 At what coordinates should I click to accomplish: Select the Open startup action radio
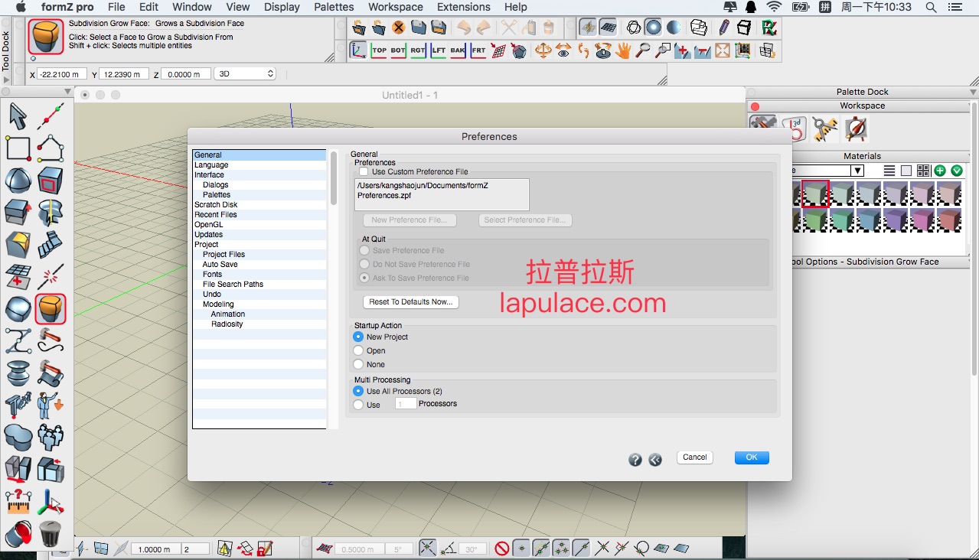358,350
